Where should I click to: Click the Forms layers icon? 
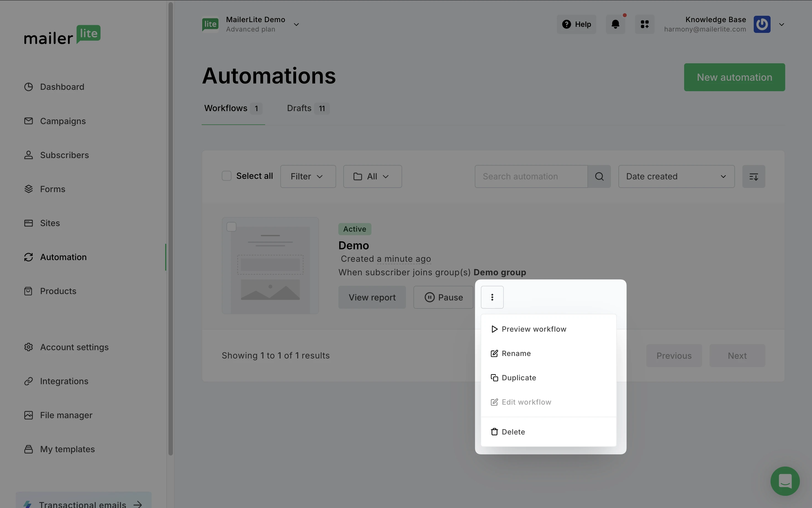[28, 189]
